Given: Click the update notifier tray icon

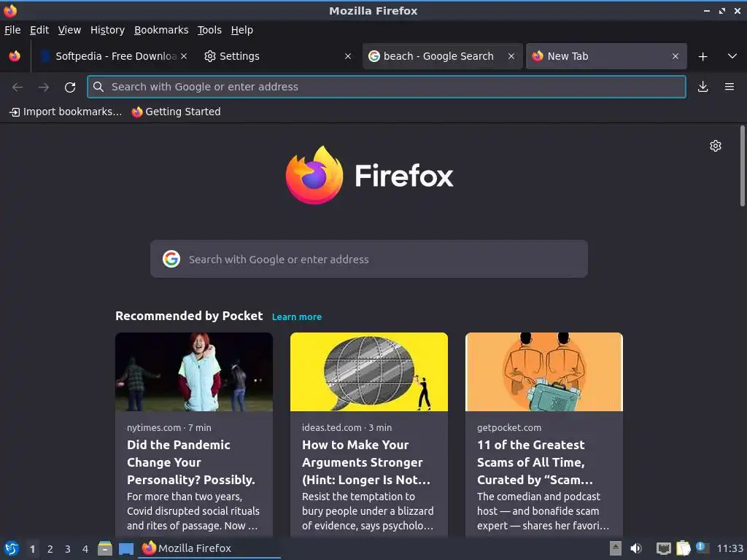Looking at the screenshot, I should point(702,548).
